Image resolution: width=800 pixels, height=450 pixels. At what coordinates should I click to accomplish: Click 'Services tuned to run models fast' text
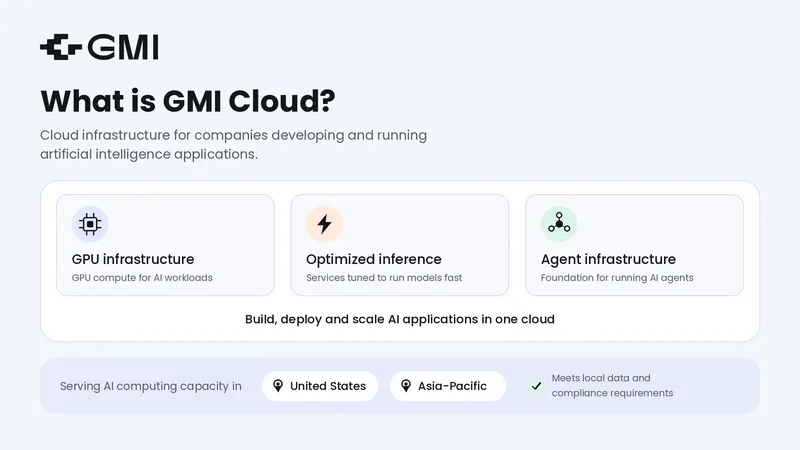(384, 278)
